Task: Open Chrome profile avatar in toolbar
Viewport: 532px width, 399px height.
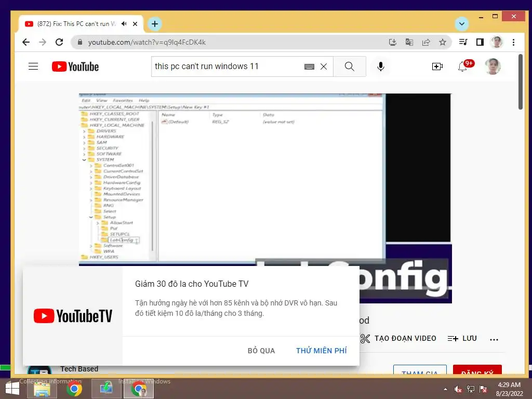Action: pos(496,42)
